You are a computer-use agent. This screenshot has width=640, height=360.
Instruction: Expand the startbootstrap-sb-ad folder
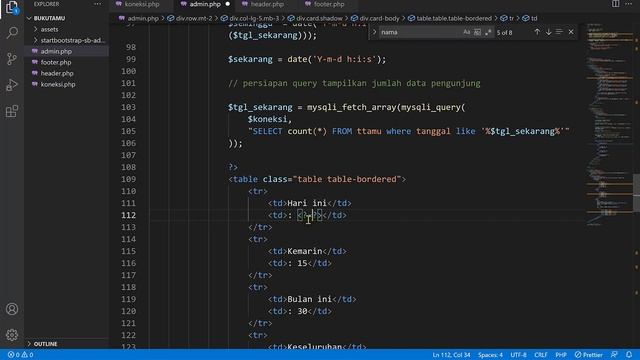(72, 40)
